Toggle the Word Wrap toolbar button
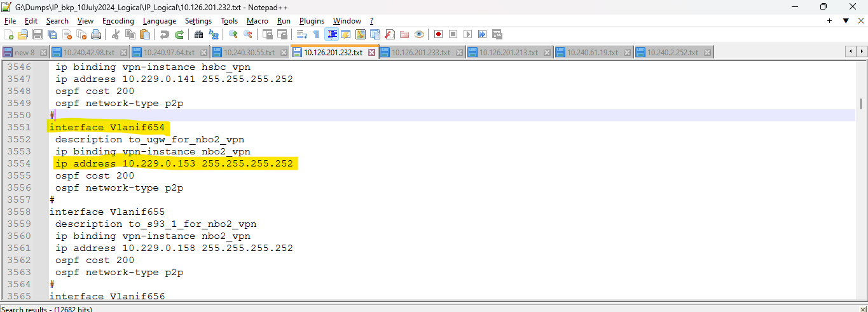The height and width of the screenshot is (312, 868). [302, 34]
